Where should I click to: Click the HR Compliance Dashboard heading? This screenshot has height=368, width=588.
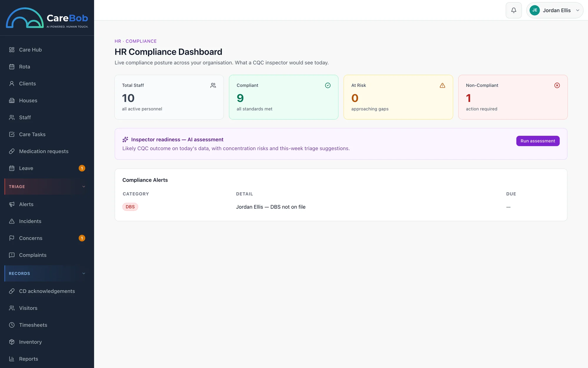click(x=168, y=52)
